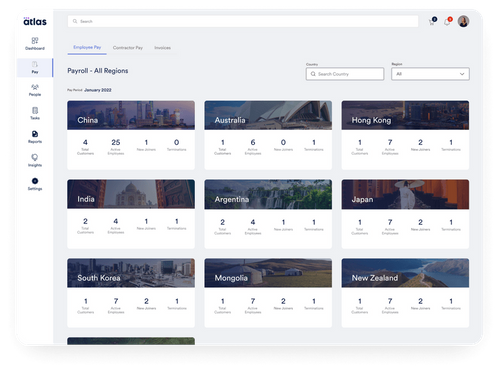This screenshot has width=500, height=372.
Task: Open the Dashboard sidebar icon
Action: 35,41
